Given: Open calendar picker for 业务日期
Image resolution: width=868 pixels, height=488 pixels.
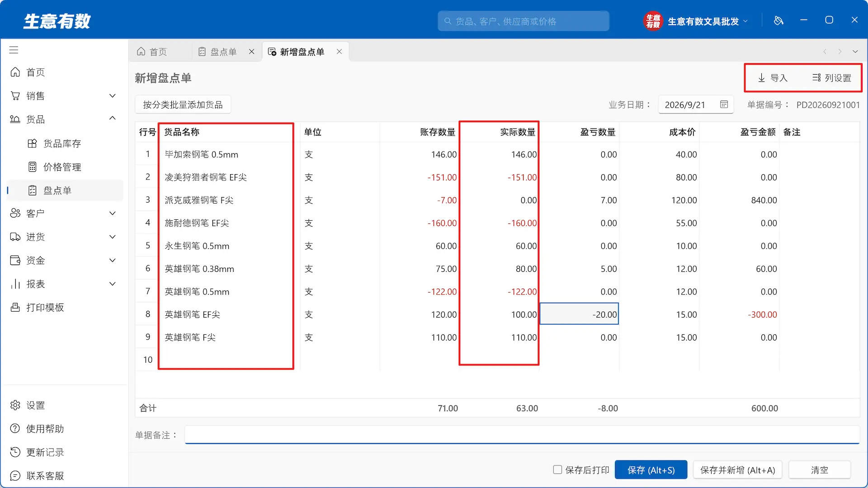Looking at the screenshot, I should coord(724,104).
